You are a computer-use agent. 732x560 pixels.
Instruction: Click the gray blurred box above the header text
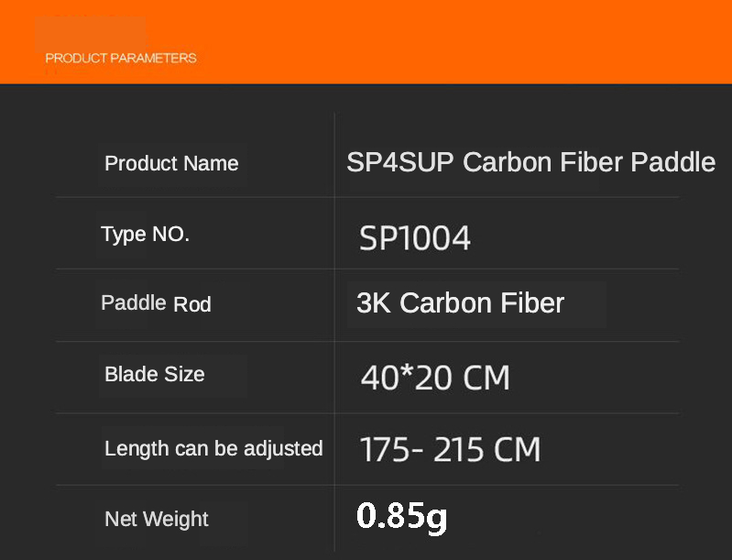click(x=90, y=33)
